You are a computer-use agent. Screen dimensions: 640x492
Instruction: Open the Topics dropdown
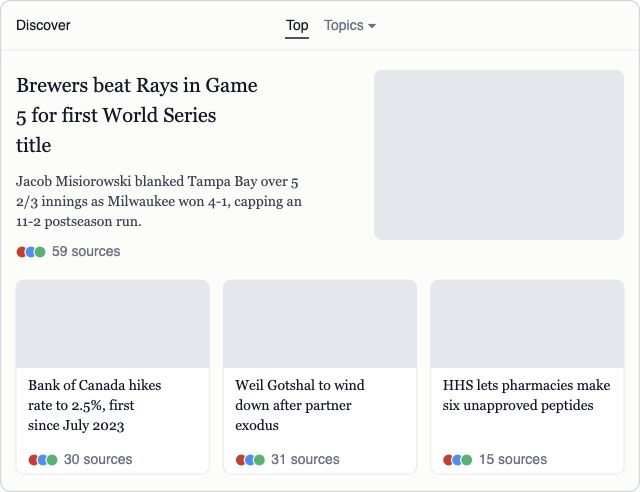(x=350, y=25)
